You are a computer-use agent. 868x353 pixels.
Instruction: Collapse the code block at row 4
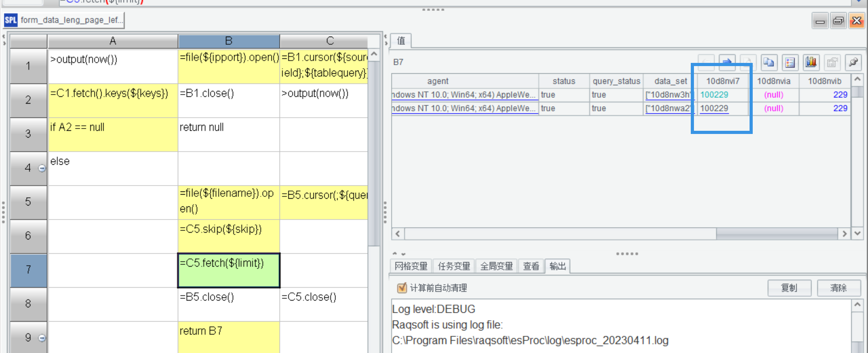tap(42, 168)
